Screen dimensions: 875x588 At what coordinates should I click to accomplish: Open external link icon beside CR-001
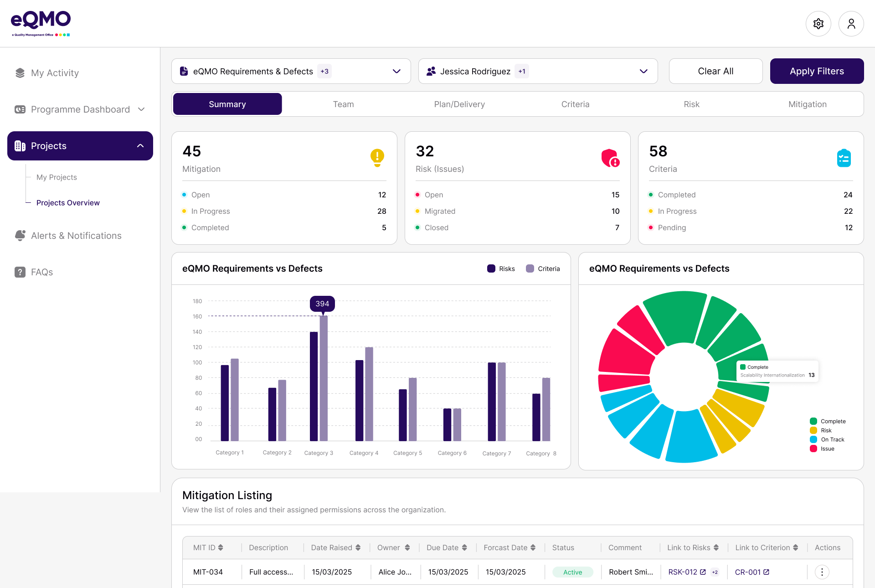click(766, 572)
